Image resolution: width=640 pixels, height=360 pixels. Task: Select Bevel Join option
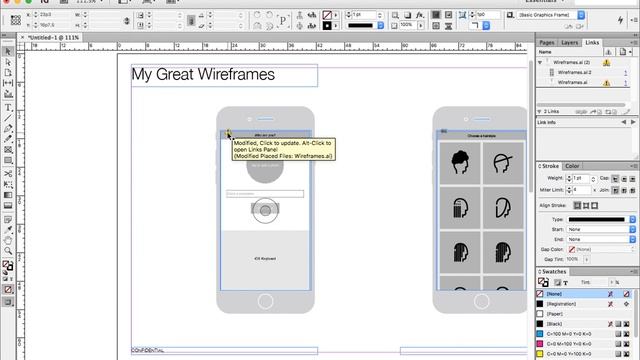[632, 190]
